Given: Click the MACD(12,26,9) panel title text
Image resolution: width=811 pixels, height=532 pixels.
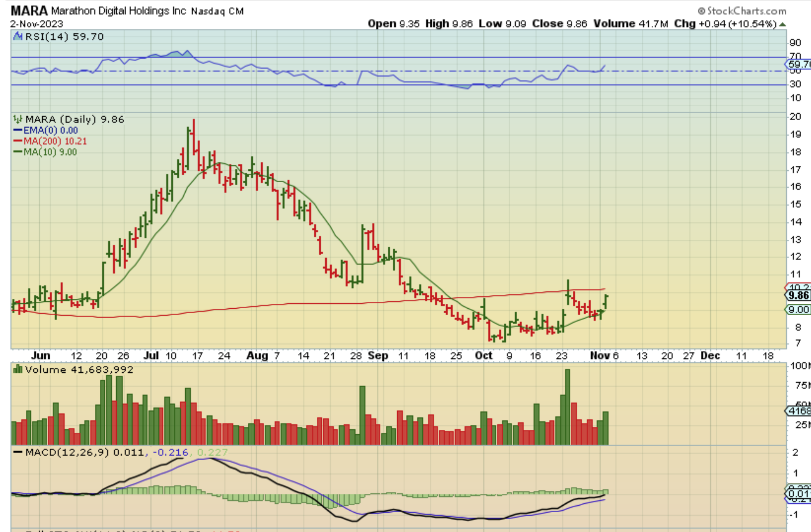Looking at the screenshot, I should (x=67, y=452).
